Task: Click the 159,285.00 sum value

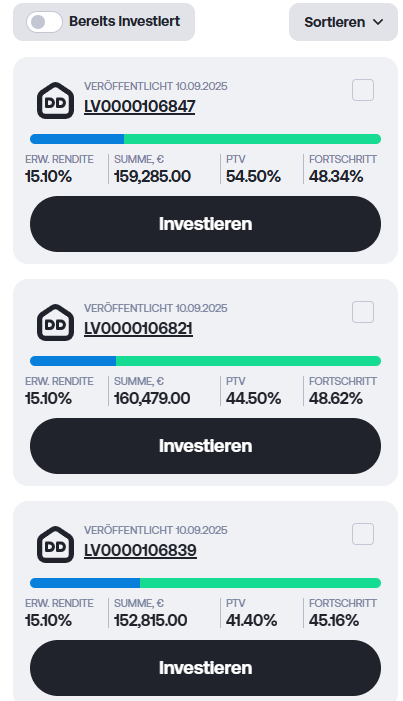Action: point(153,177)
